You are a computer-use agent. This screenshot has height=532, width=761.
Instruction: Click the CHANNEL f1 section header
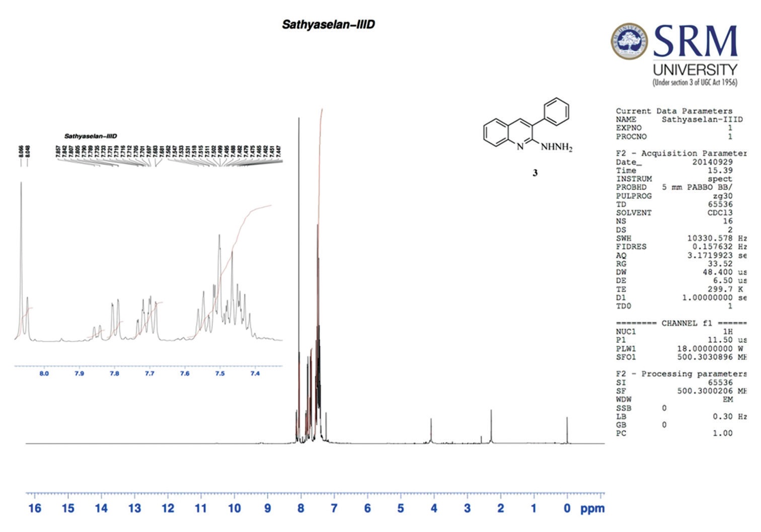[x=680, y=323]
